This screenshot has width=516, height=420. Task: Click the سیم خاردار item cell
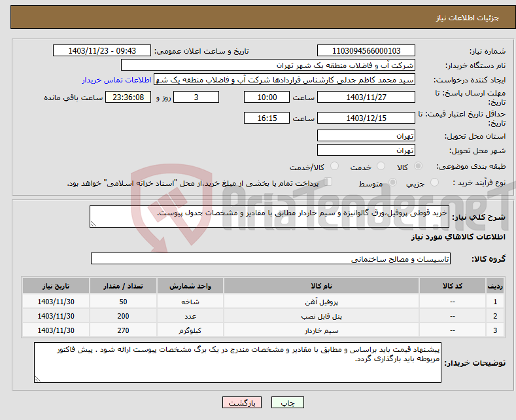(x=321, y=330)
